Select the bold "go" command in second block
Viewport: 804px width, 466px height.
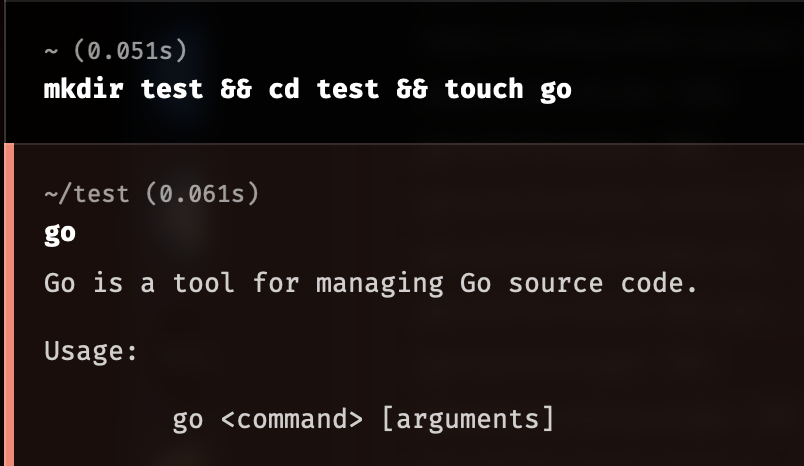point(60,234)
